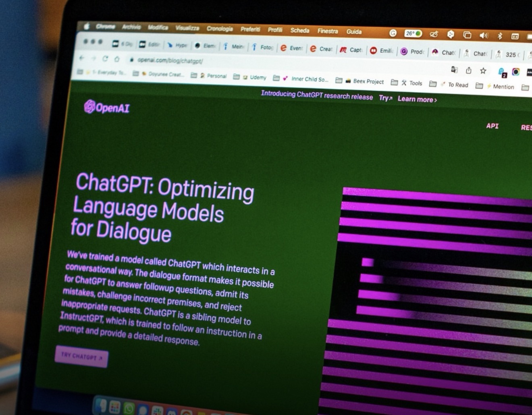Open the Udemy bookmarks folder
Screen dimensions: 532x415
tap(250, 77)
